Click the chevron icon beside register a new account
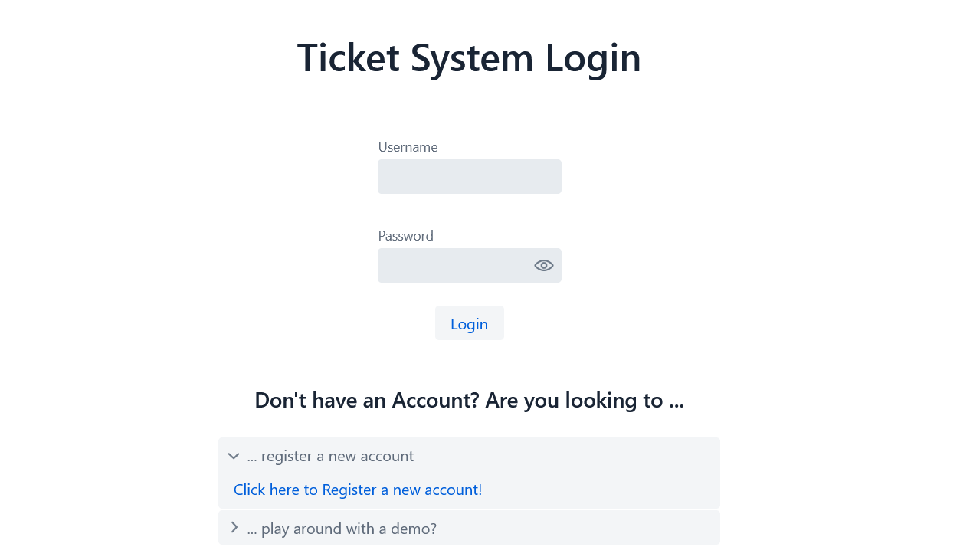The image size is (960, 560). [234, 456]
